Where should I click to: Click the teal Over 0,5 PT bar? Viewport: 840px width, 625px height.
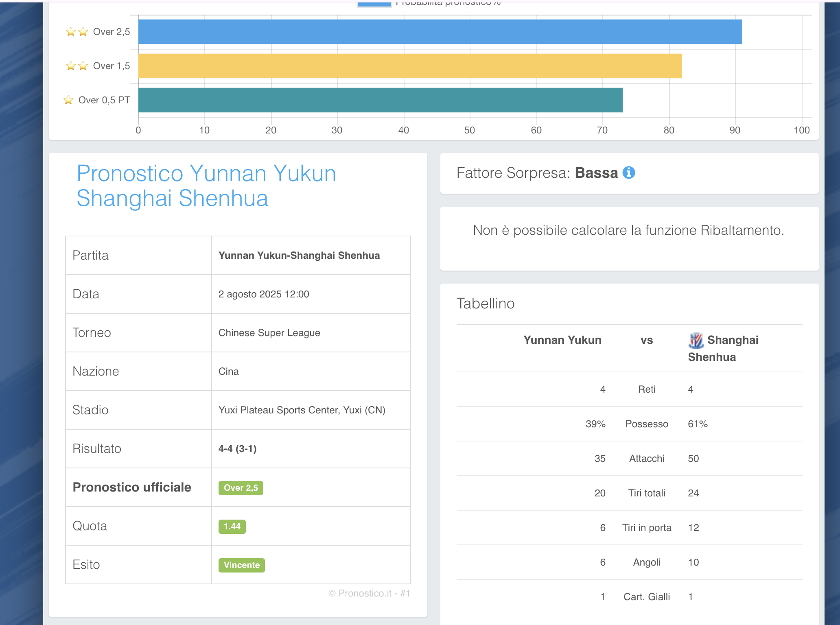point(381,100)
